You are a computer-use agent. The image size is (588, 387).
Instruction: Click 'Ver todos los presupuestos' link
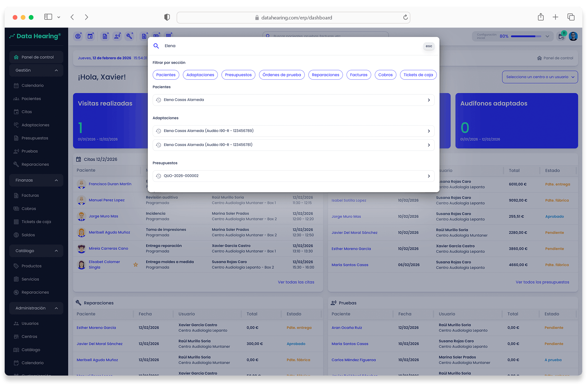point(542,282)
